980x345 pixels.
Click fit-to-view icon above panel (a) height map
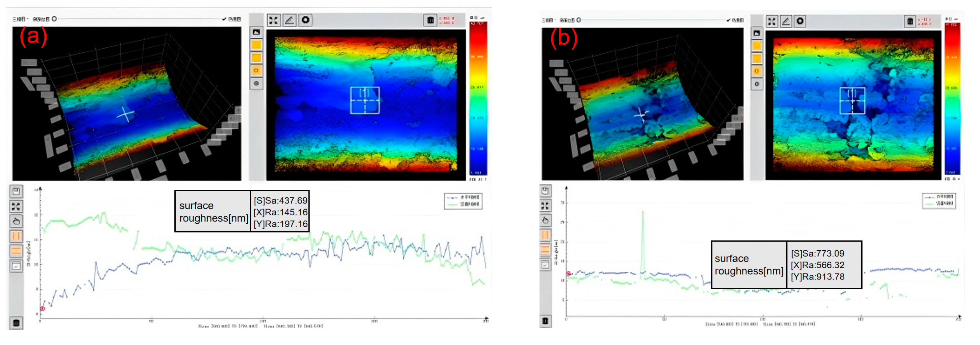pyautogui.click(x=273, y=20)
